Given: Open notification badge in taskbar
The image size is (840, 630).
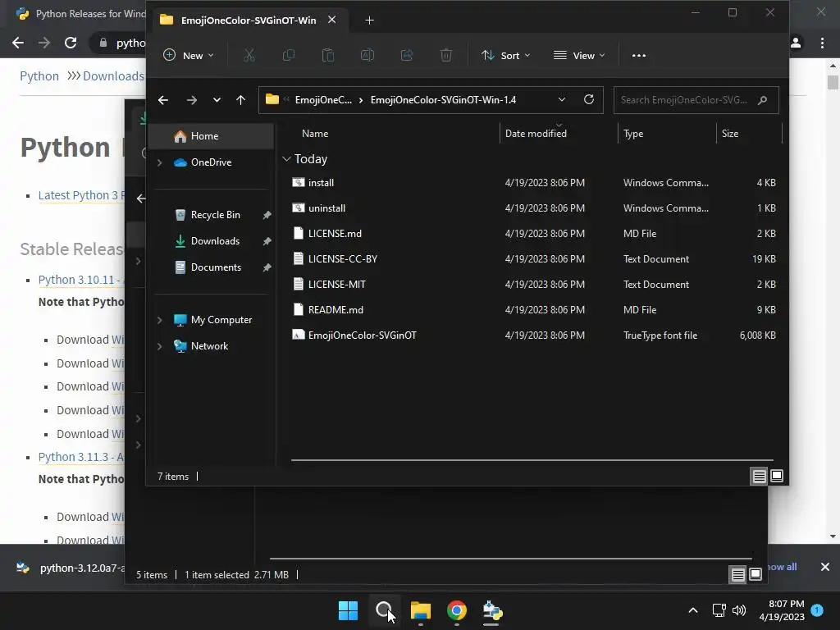Looking at the screenshot, I should click(x=817, y=609).
